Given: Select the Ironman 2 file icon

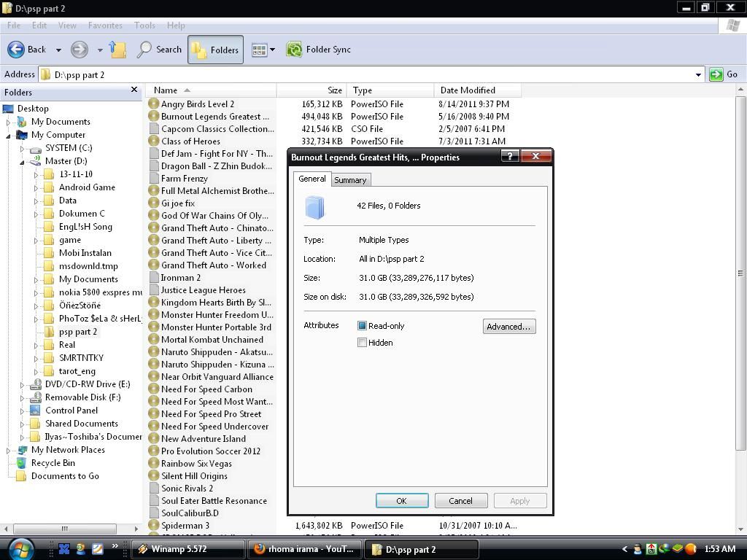Looking at the screenshot, I should pyautogui.click(x=154, y=277).
